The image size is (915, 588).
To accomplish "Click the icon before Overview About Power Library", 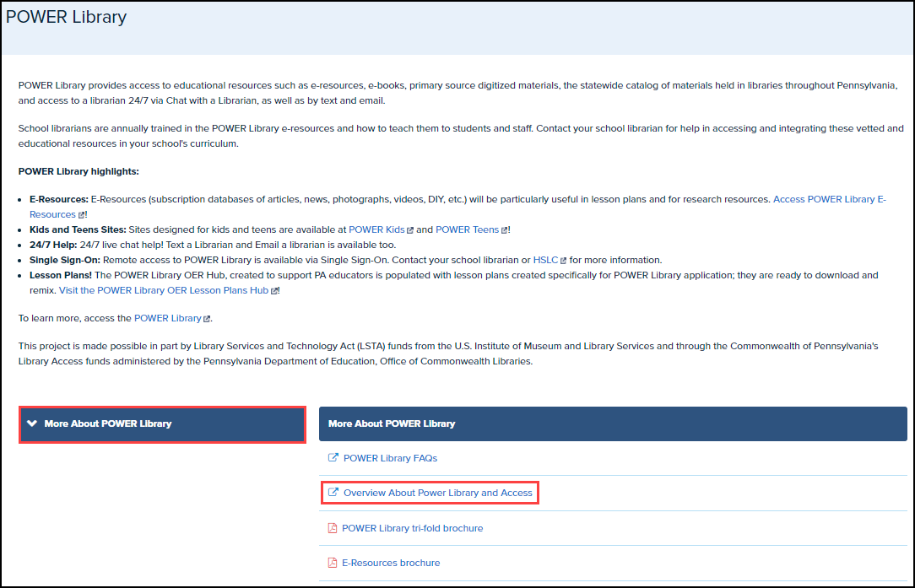I will coord(333,493).
